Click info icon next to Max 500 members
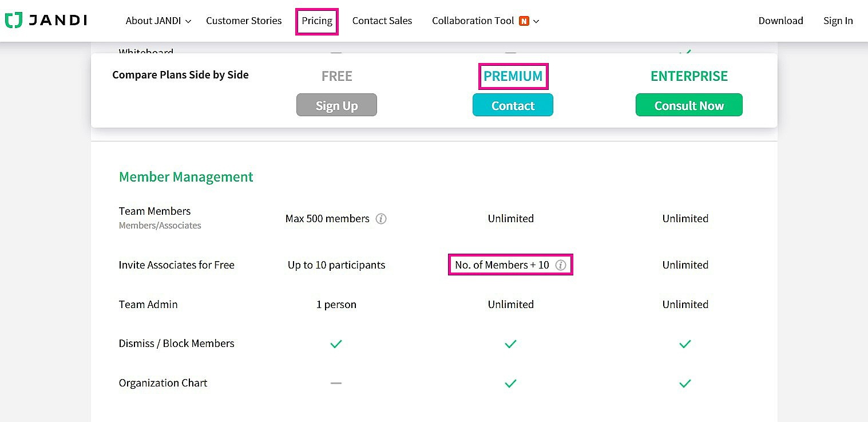 click(x=381, y=219)
